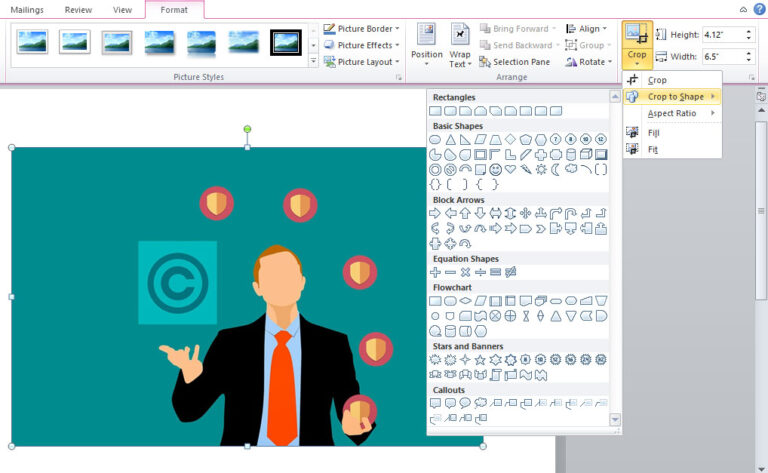Open the Crop to Shape submenu
The width and height of the screenshot is (768, 473).
672,96
